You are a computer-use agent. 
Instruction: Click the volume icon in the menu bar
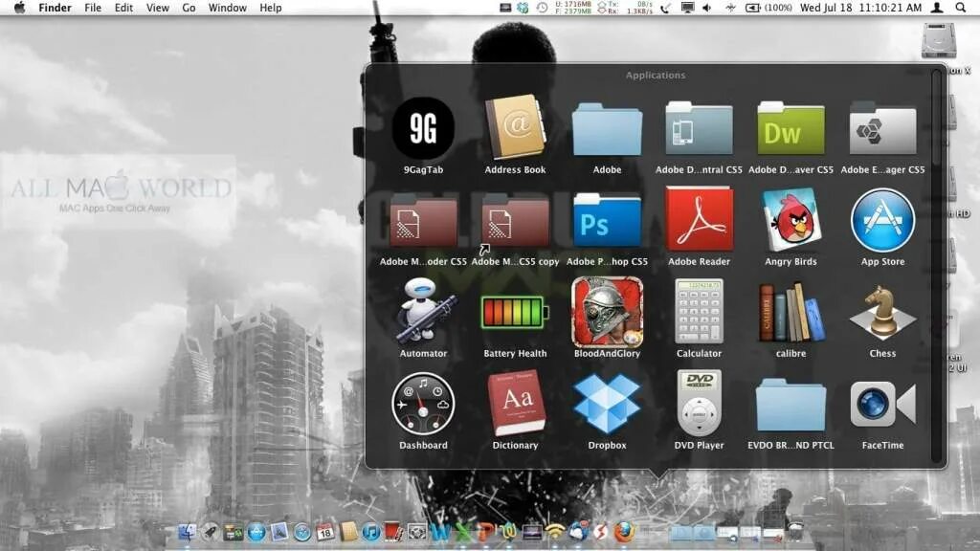click(707, 8)
